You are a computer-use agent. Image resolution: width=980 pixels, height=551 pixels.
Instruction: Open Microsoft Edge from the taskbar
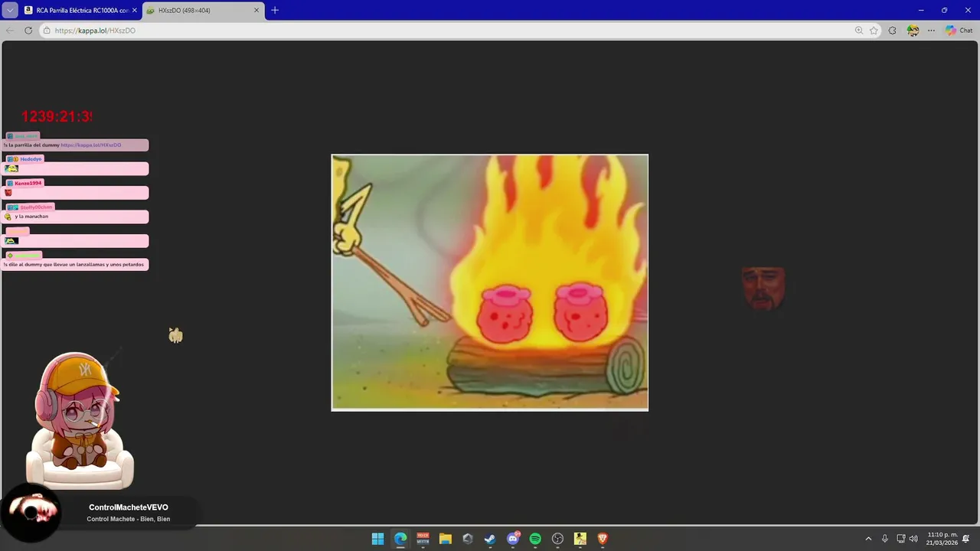pyautogui.click(x=400, y=539)
